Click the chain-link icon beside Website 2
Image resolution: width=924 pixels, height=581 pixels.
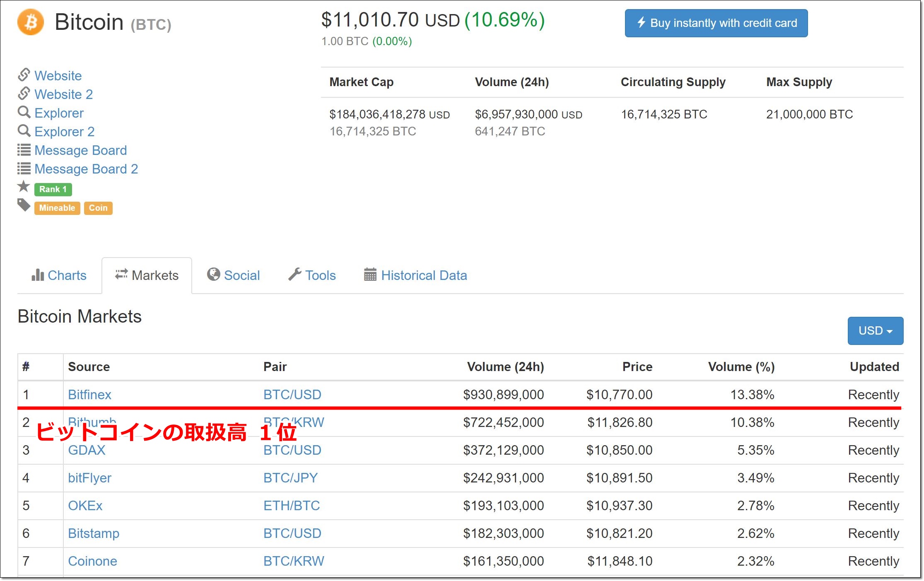click(x=24, y=94)
